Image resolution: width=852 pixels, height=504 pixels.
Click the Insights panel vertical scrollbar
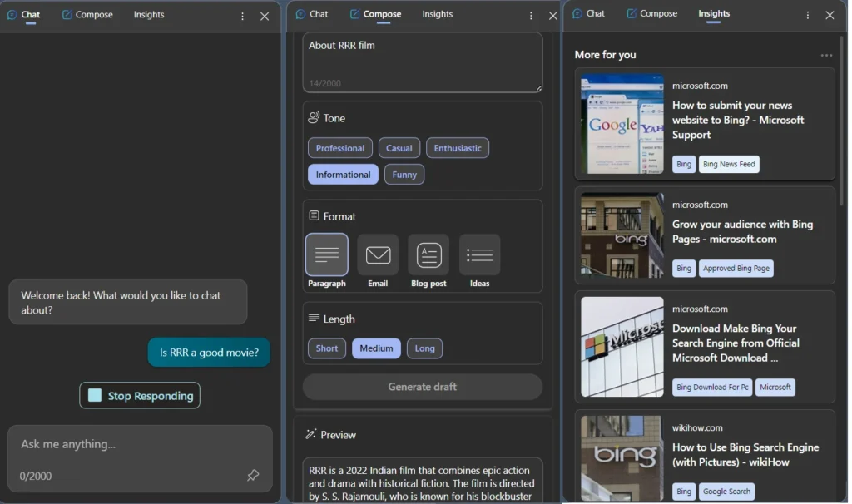point(841,121)
